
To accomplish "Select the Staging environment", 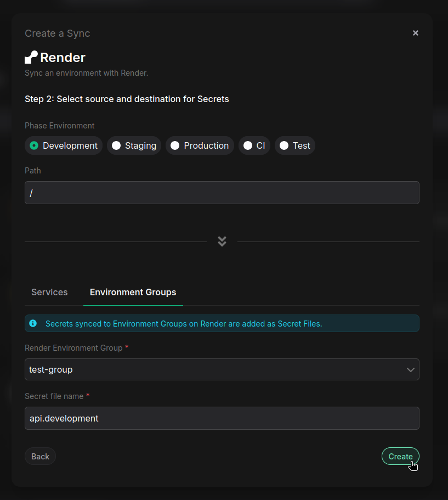I will tap(134, 145).
